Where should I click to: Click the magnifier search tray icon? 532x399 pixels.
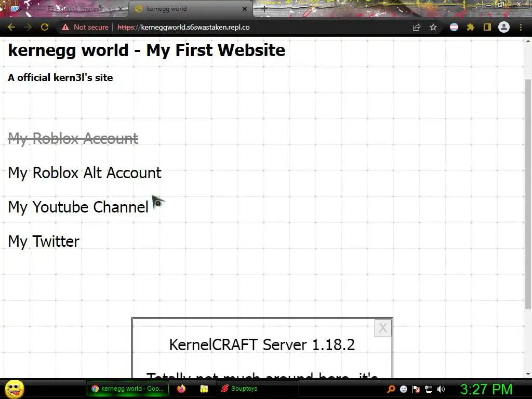click(x=391, y=389)
